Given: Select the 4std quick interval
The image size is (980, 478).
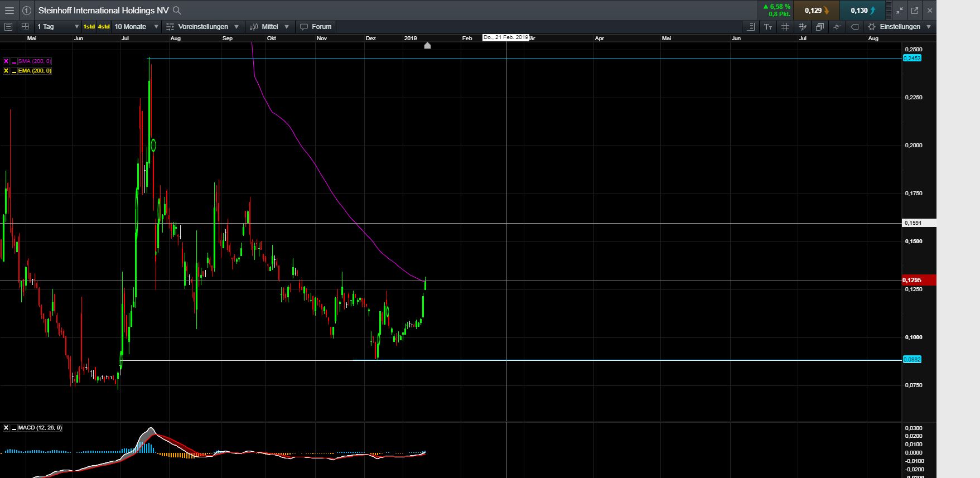Looking at the screenshot, I should (104, 27).
